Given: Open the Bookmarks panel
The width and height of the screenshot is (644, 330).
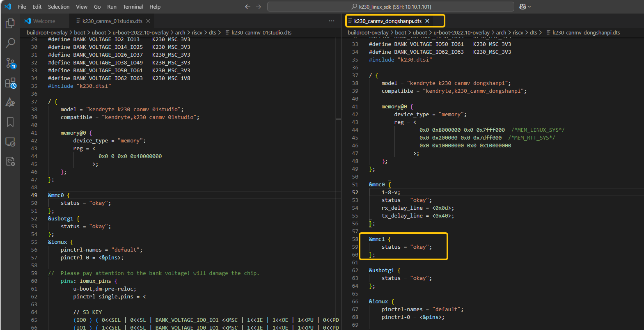Looking at the screenshot, I should 10,122.
